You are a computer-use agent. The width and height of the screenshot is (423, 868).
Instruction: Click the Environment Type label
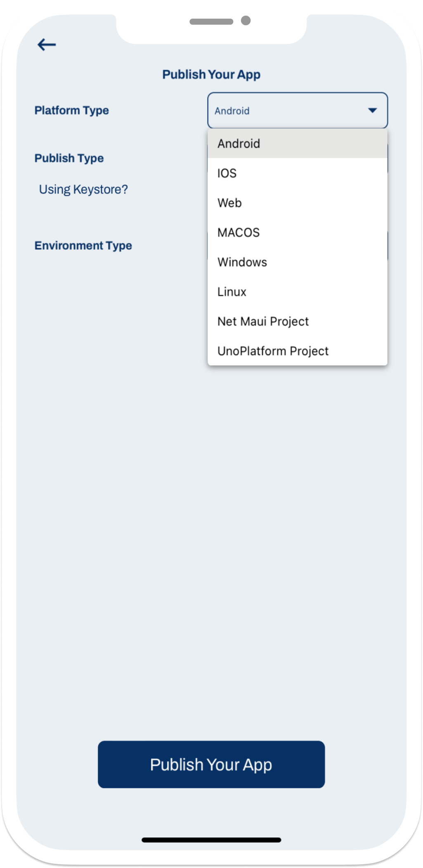pyautogui.click(x=83, y=246)
